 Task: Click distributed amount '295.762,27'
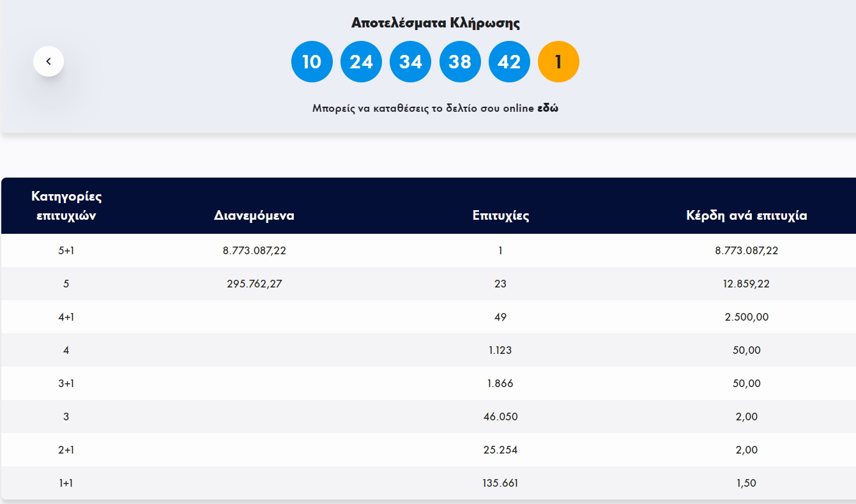click(254, 284)
